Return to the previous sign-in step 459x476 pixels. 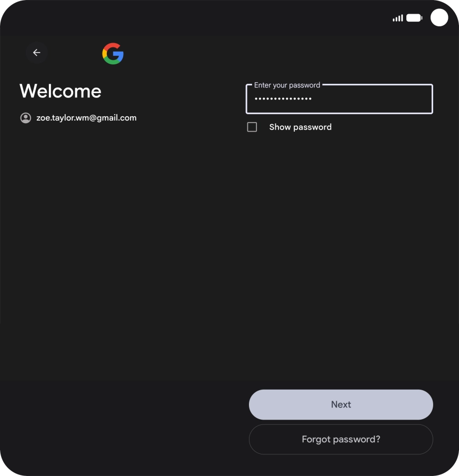coord(36,53)
